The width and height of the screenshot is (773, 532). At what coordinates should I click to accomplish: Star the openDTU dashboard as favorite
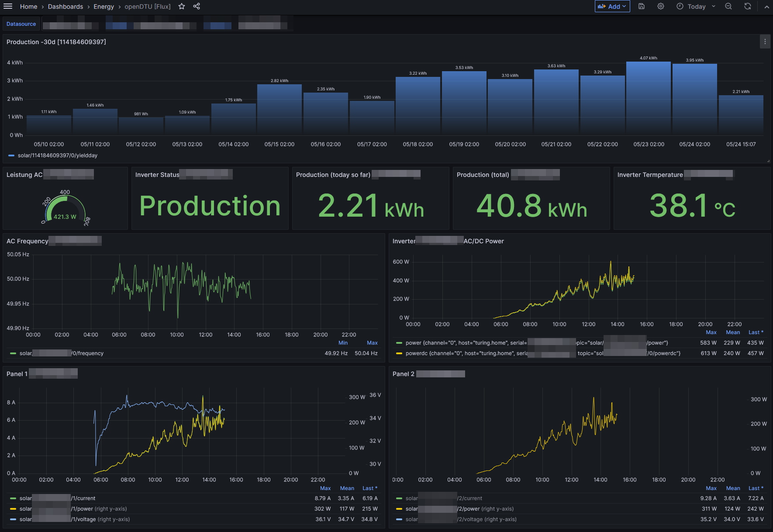[182, 7]
